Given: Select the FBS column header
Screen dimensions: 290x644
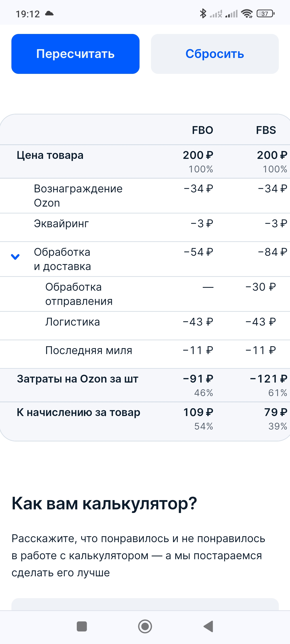Looking at the screenshot, I should tap(266, 130).
